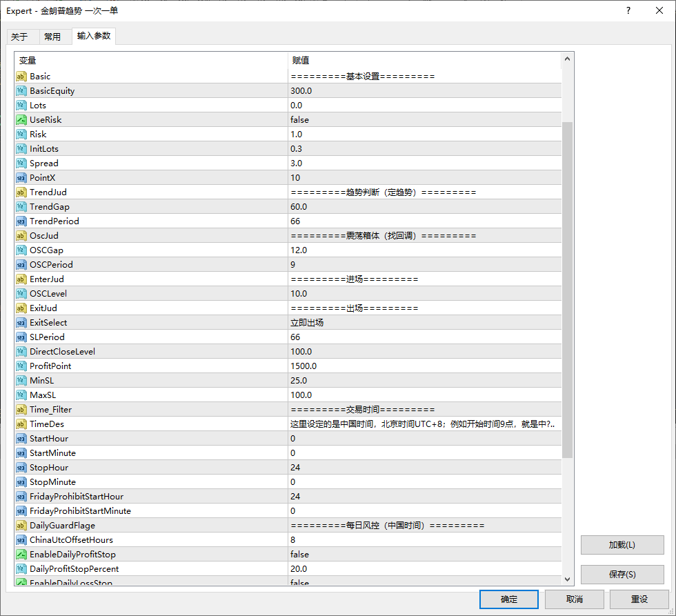Screen dimensions: 676x616
Task: Select the FridayProhibitStartMinute variable name
Action: [x=80, y=511]
